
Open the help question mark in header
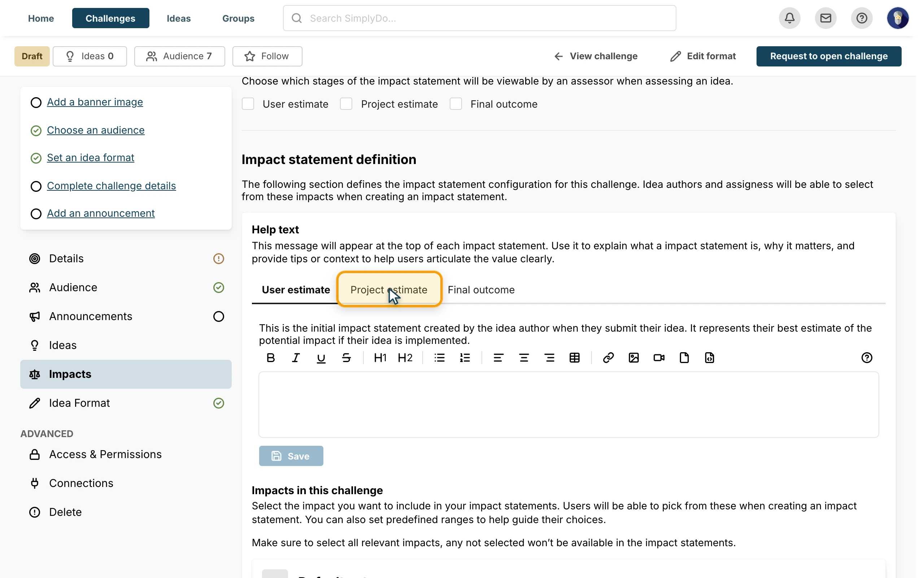click(x=862, y=18)
